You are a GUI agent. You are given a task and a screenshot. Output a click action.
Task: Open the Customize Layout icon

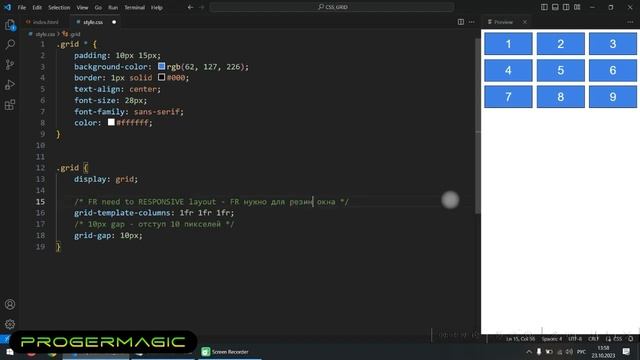(577, 7)
